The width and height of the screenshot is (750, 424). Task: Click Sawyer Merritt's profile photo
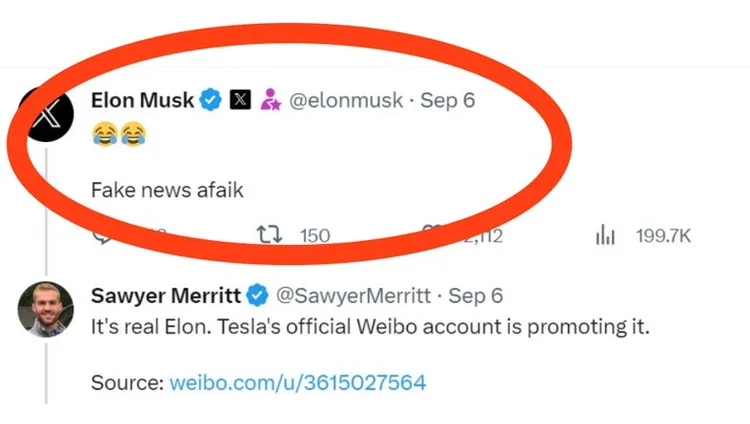(x=44, y=311)
